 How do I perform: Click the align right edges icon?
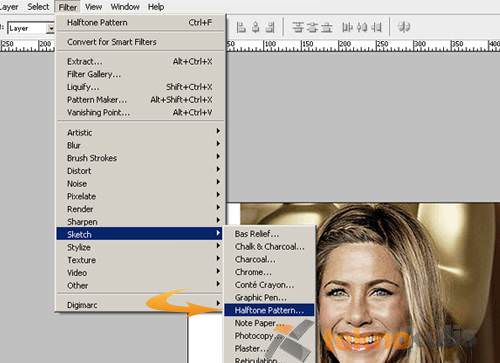(x=270, y=27)
